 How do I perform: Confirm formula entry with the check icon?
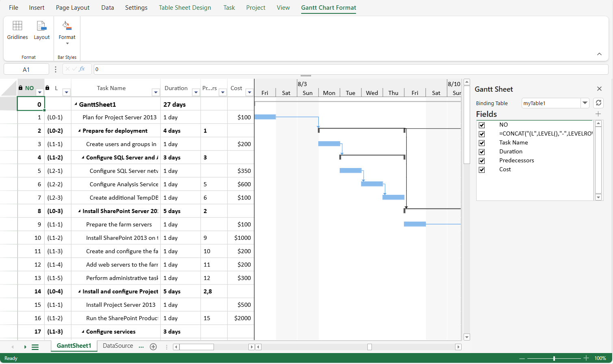coord(74,69)
